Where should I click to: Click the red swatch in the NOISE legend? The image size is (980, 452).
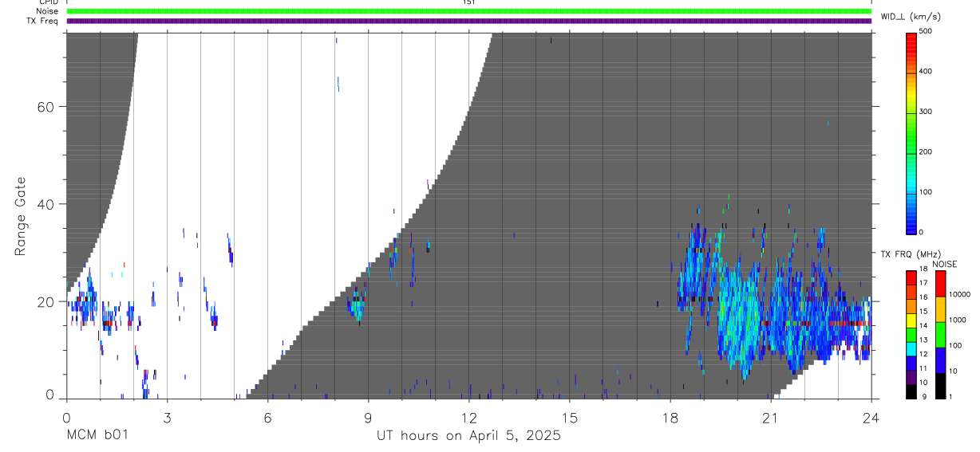(x=940, y=284)
